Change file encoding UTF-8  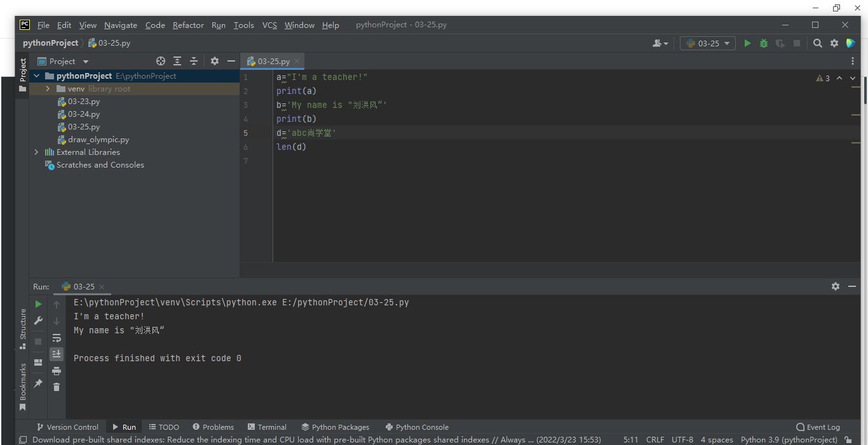coord(682,439)
